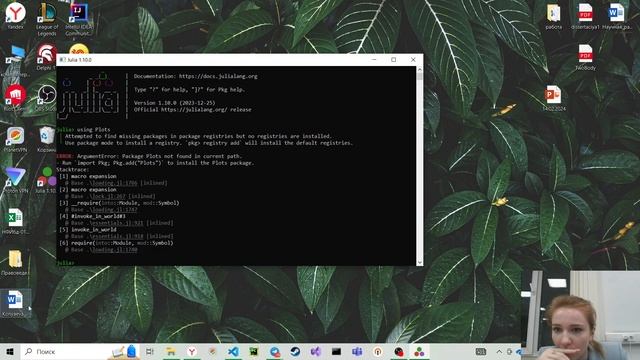Open the Julia 1.10 desktop shortcut

(x=46, y=180)
